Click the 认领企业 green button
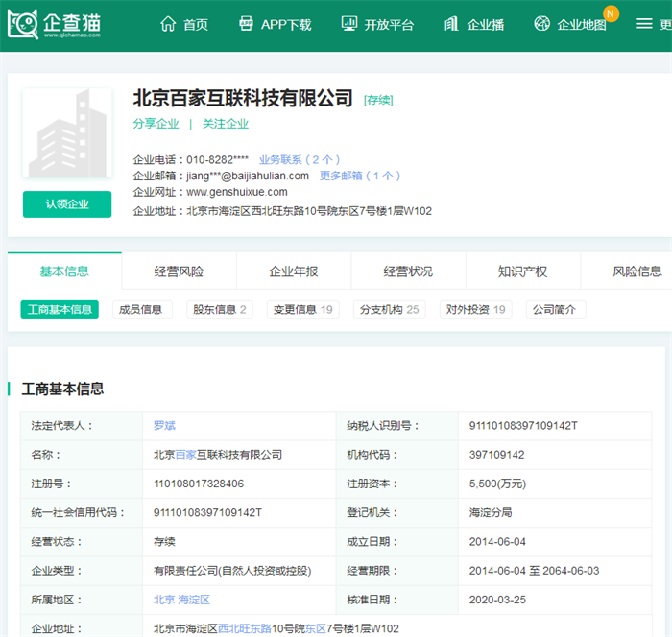This screenshot has height=637, width=672. (x=67, y=204)
